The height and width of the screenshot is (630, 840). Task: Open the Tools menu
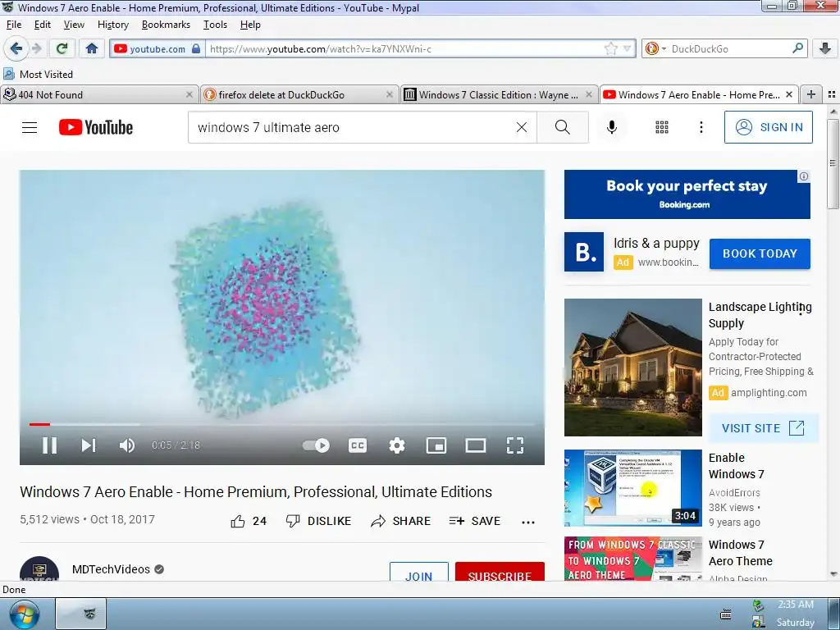pyautogui.click(x=216, y=25)
